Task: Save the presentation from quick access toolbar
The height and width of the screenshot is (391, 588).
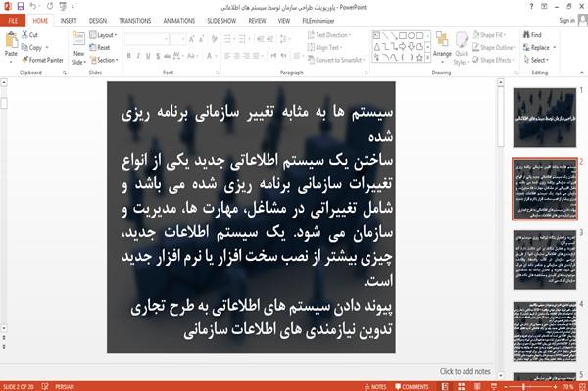Action: 21,7
